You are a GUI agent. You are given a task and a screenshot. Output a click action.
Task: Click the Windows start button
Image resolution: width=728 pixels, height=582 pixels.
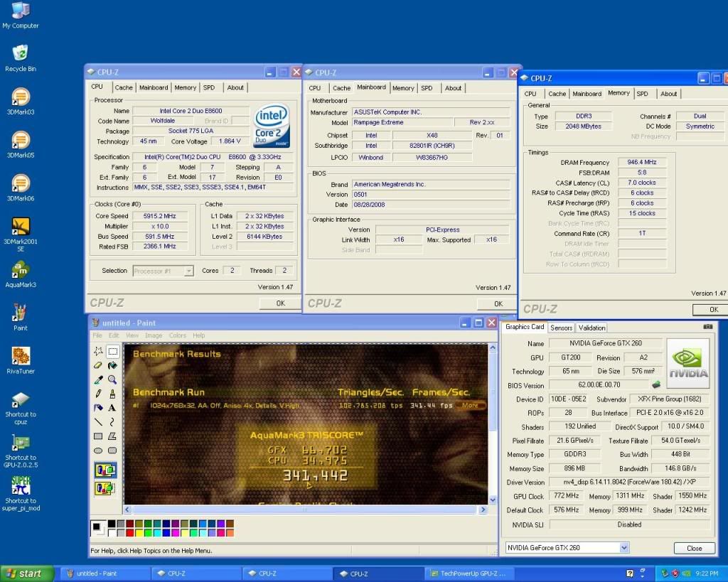(x=27, y=573)
